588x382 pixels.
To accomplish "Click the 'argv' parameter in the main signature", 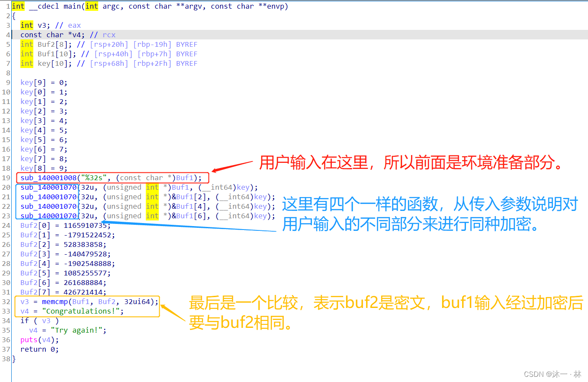I will tap(194, 6).
